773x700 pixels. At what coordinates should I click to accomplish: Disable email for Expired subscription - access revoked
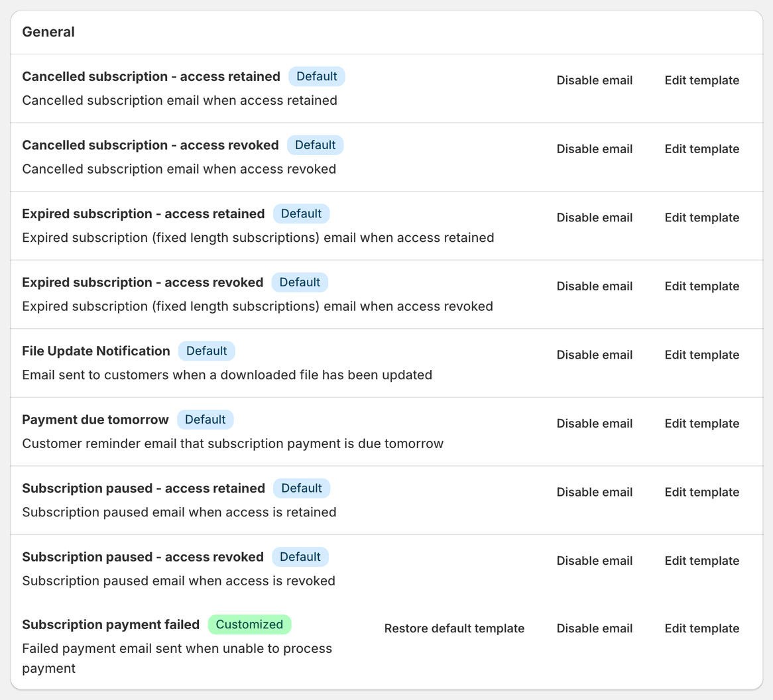point(594,286)
